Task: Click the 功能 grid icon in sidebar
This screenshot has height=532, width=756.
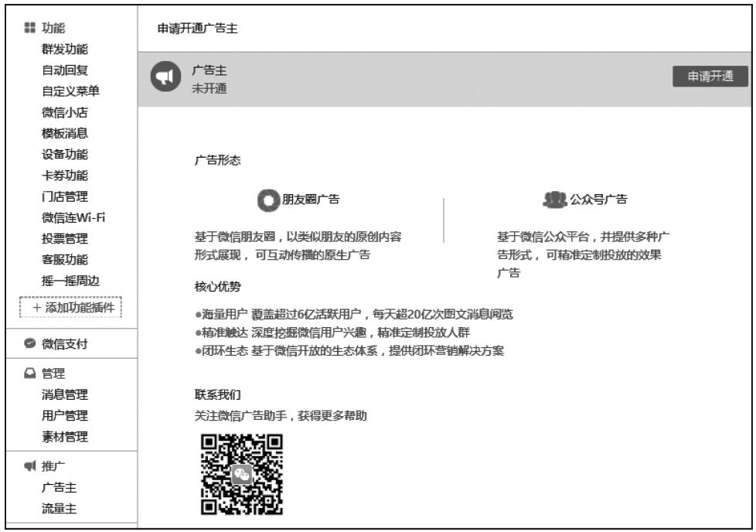Action: [x=30, y=28]
